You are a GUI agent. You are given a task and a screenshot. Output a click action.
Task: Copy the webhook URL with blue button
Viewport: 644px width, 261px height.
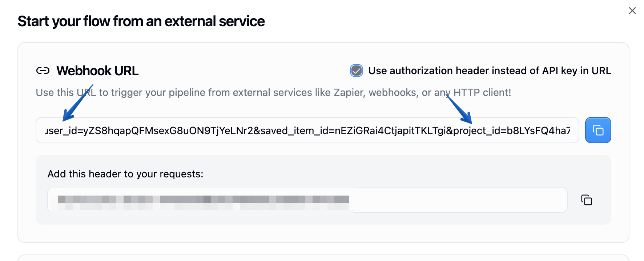tap(598, 130)
